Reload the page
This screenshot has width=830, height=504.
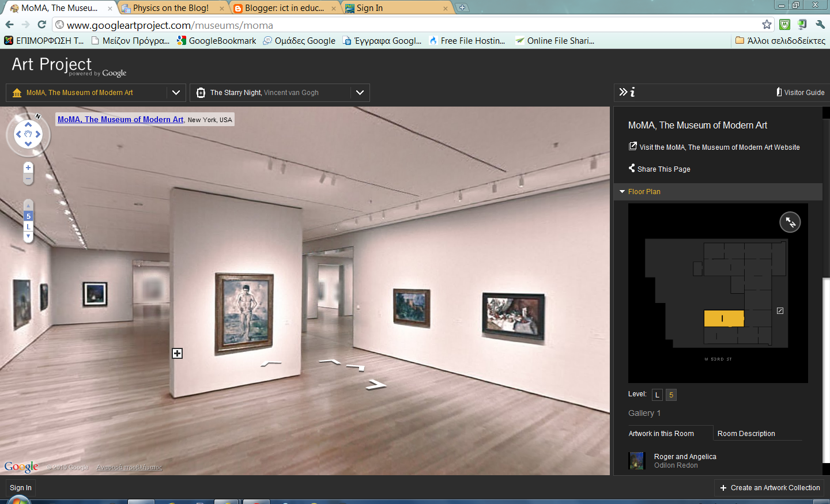coord(41,24)
